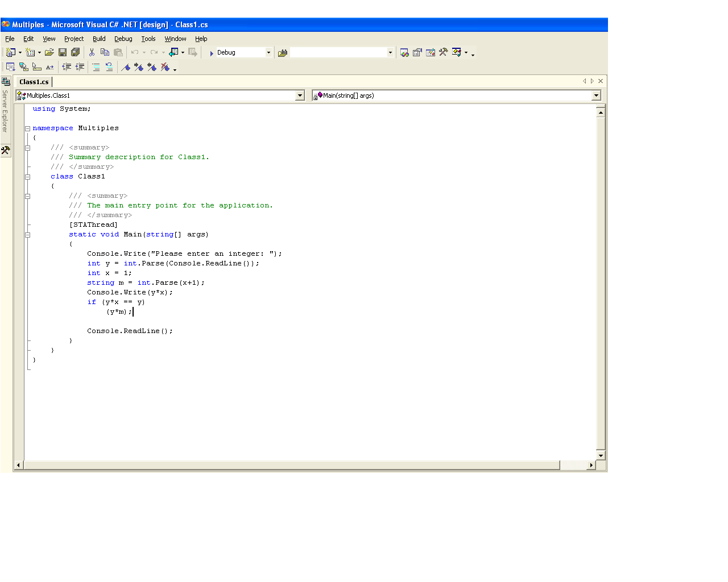Image resolution: width=728 pixels, height=582 pixels.
Task: Open the Toolbox side panel icon
Action: point(5,151)
